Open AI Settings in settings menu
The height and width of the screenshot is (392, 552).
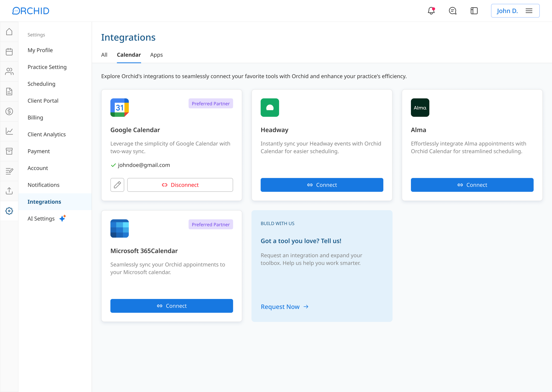point(41,218)
